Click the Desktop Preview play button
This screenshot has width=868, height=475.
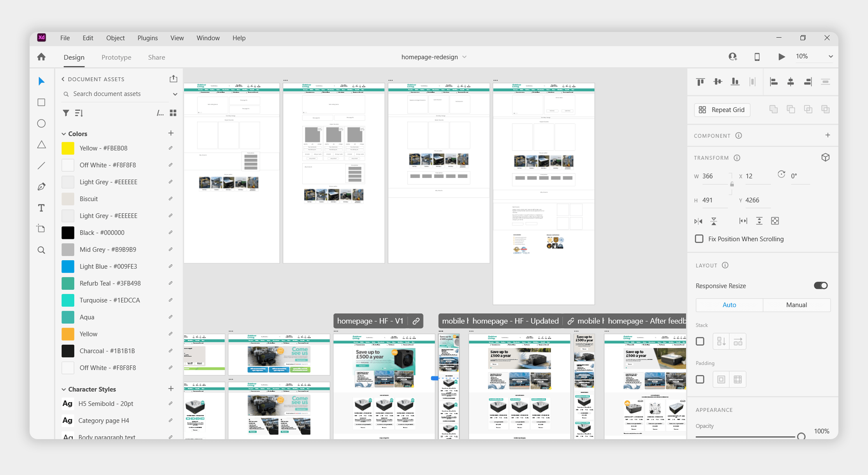click(781, 57)
